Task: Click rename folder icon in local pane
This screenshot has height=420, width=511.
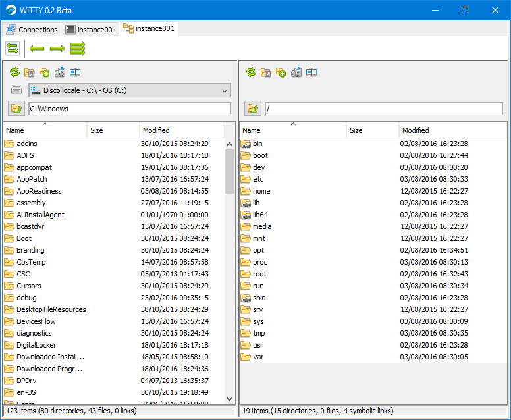Action: click(30, 72)
